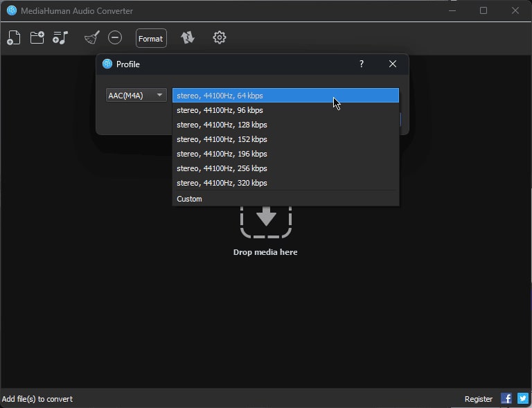Viewport: 532px width, 408px height.
Task: Choose stereo, 44100Hz, 128 kbps profile
Action: (285, 125)
